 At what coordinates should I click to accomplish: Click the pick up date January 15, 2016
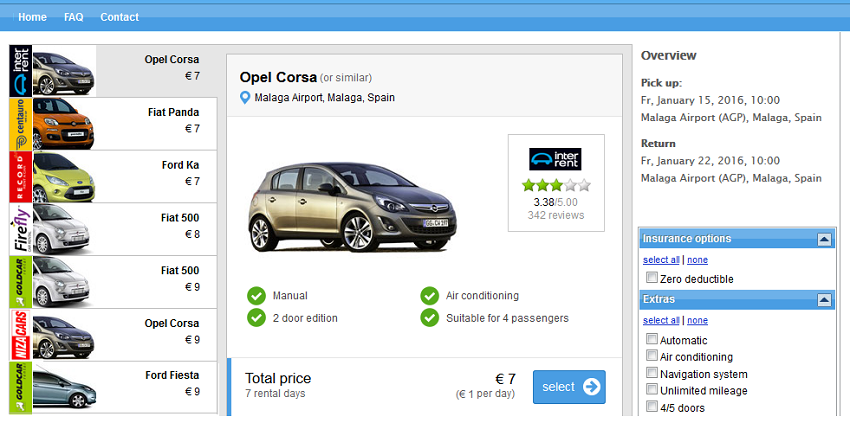click(x=710, y=100)
